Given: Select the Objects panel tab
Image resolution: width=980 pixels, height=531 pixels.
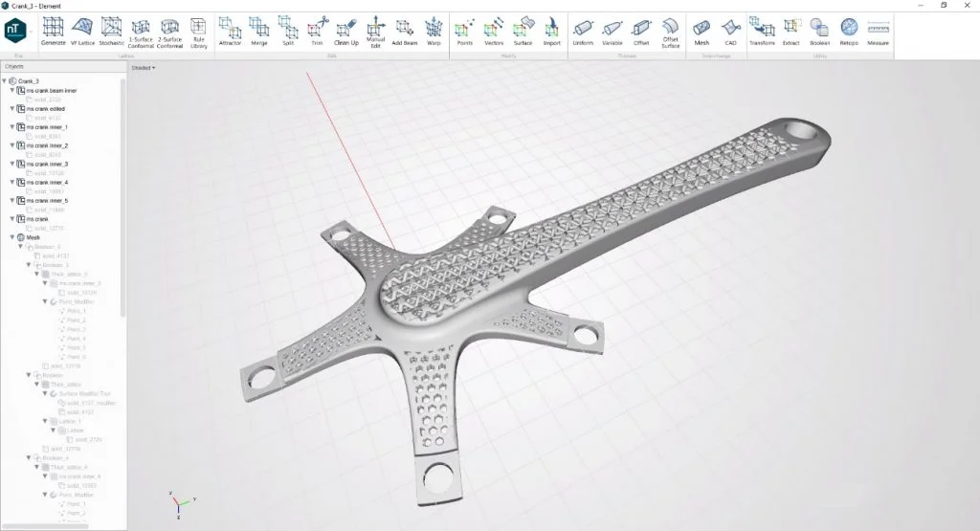Looking at the screenshot, I should (x=14, y=67).
